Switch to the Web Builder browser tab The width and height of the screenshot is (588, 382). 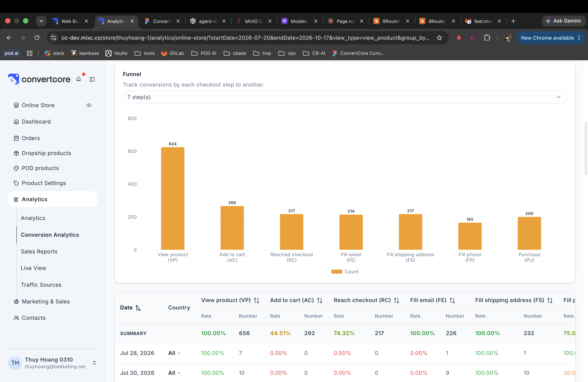coord(70,21)
